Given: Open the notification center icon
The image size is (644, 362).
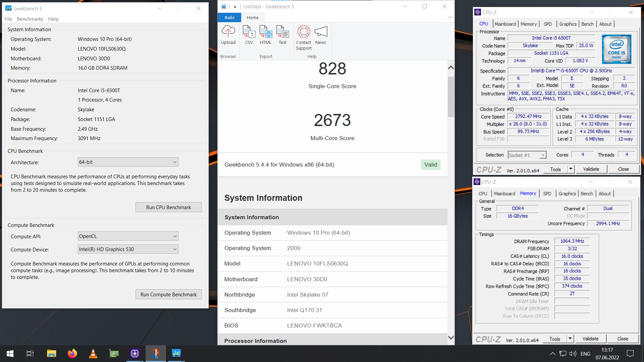Looking at the screenshot, I should point(630,354).
